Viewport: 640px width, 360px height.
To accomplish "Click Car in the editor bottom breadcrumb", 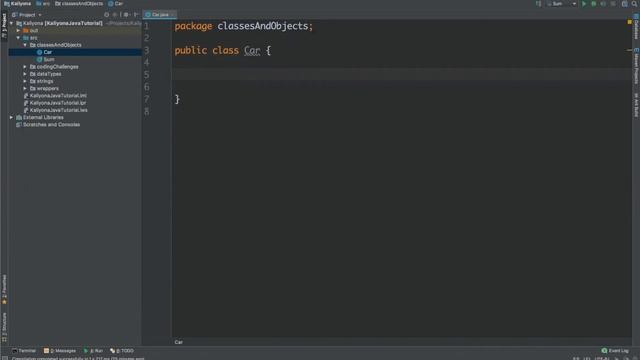I will coord(179,342).
